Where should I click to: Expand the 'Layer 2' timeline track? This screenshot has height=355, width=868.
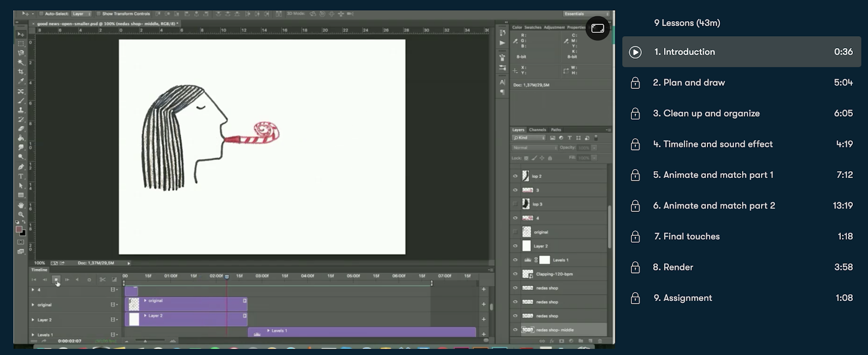point(33,320)
